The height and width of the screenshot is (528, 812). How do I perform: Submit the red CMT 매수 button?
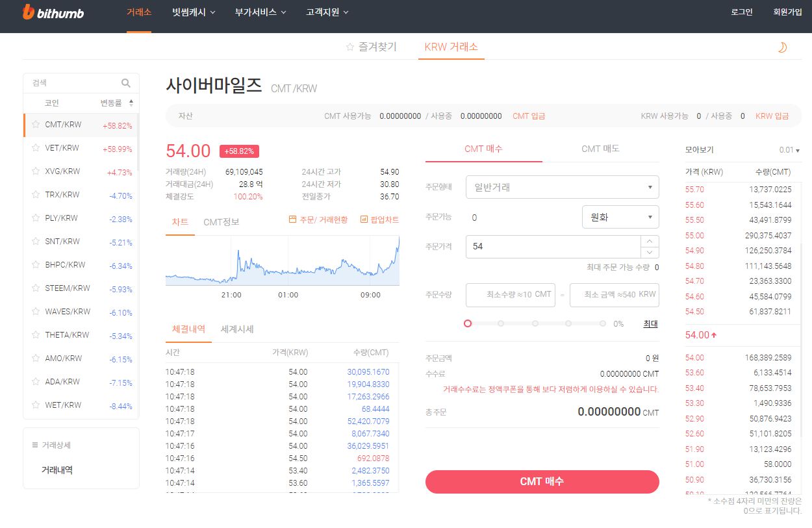[x=542, y=482]
